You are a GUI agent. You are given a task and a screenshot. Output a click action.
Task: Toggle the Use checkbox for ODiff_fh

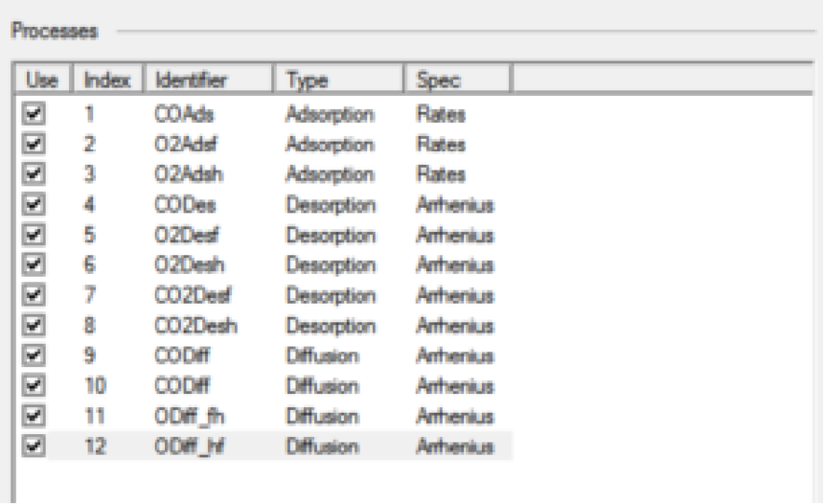pos(30,417)
